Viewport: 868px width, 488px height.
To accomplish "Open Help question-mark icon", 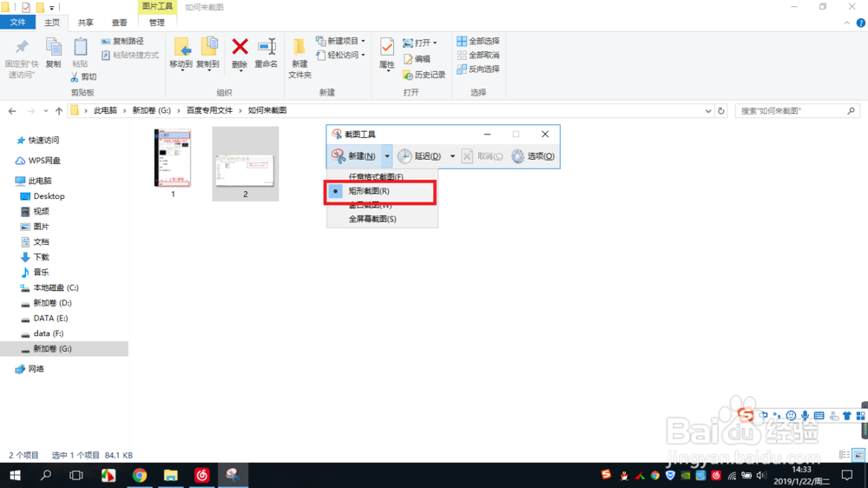I will tap(861, 23).
